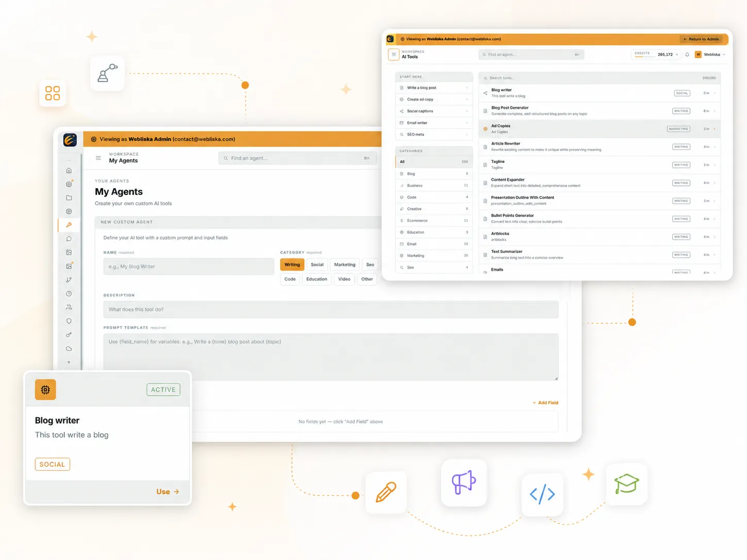
Task: Open the Webliska account dropdown
Action: (710, 55)
